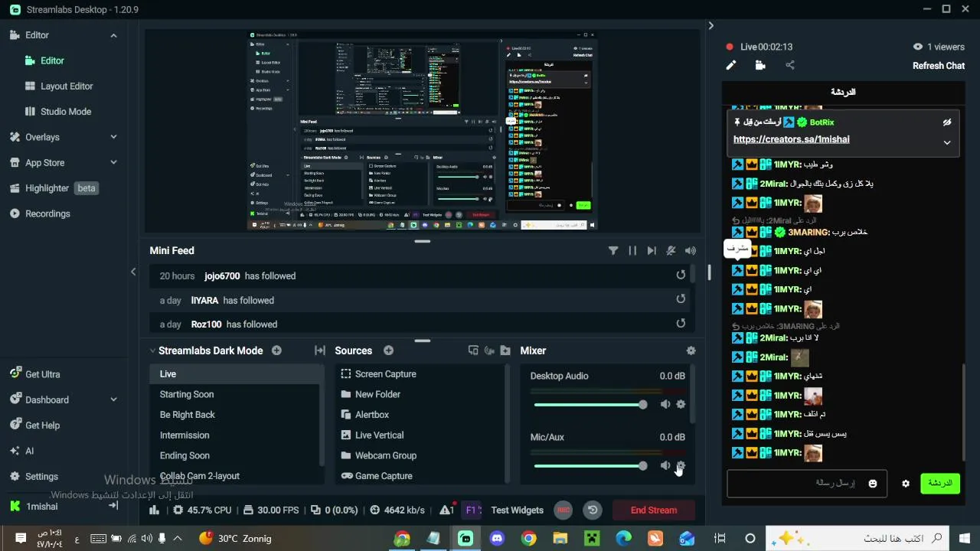Open Settings in the sidebar
The height and width of the screenshot is (551, 980).
(x=34, y=476)
